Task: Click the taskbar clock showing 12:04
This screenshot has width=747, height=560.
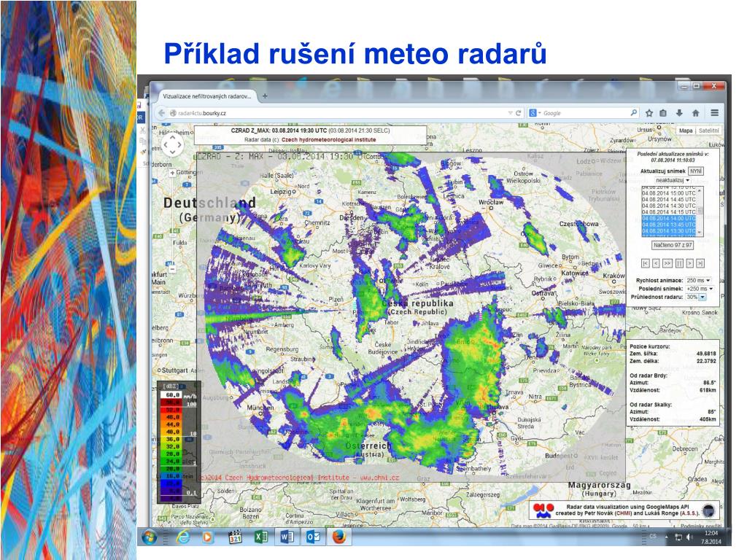Action: pos(711,537)
